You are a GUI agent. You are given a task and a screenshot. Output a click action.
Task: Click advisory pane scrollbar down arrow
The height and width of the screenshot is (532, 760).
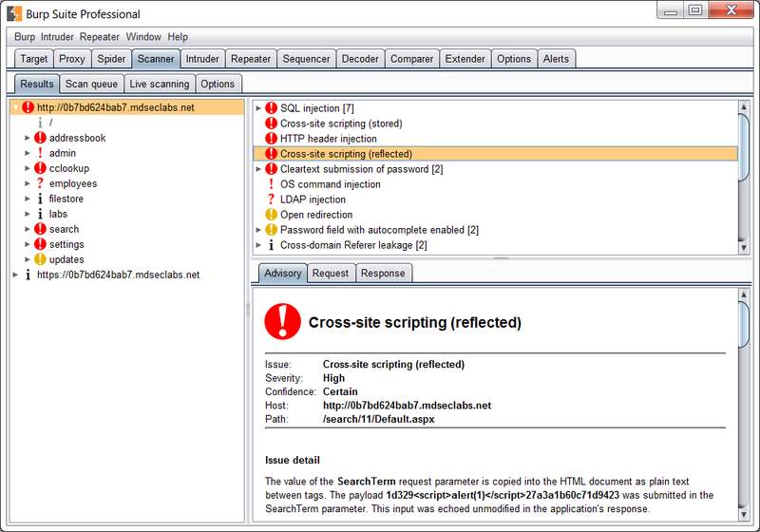point(744,515)
